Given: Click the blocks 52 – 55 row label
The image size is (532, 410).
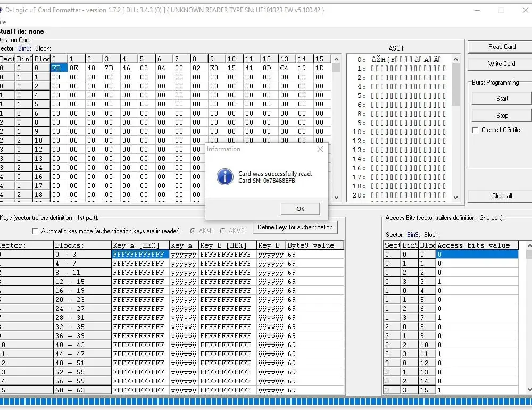Looking at the screenshot, I should coord(82,372).
